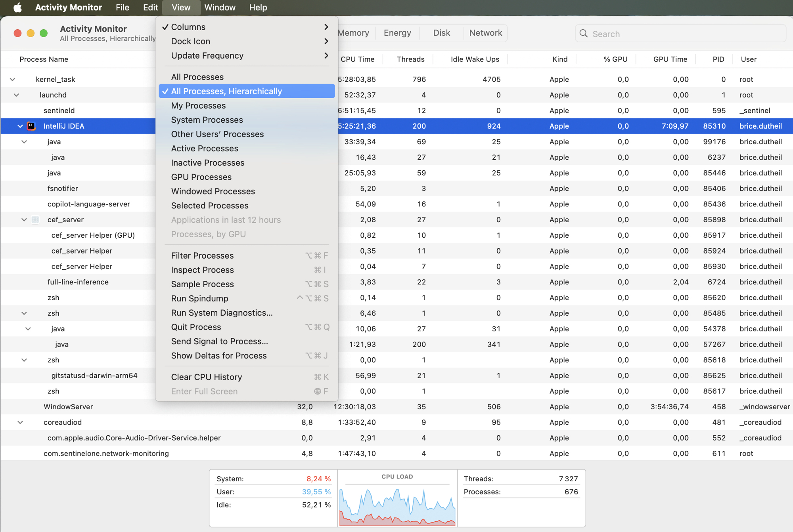Open the Update Frequency submenu arrow

tap(326, 55)
